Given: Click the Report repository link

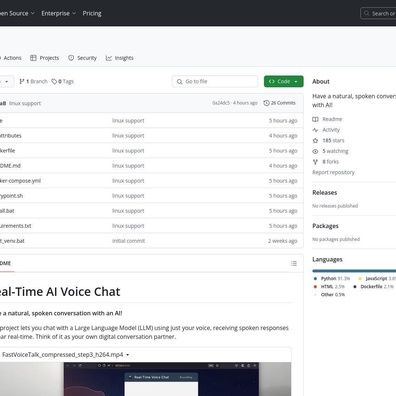Looking at the screenshot, I should [x=333, y=172].
